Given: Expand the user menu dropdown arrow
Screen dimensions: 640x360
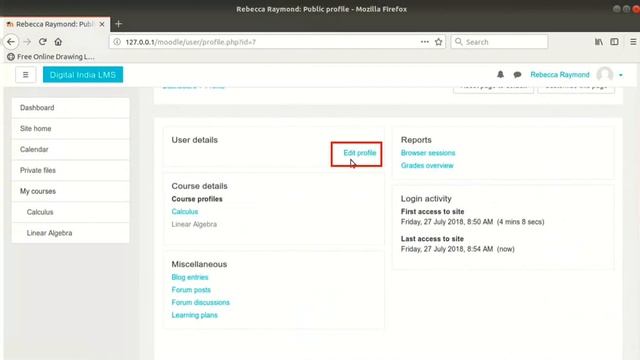Looking at the screenshot, I should (x=621, y=75).
